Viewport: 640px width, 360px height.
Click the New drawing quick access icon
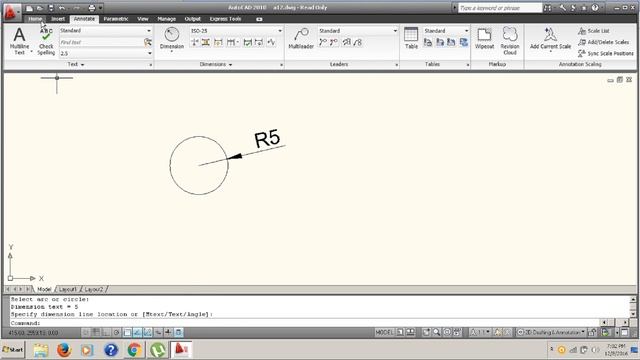tap(29, 8)
